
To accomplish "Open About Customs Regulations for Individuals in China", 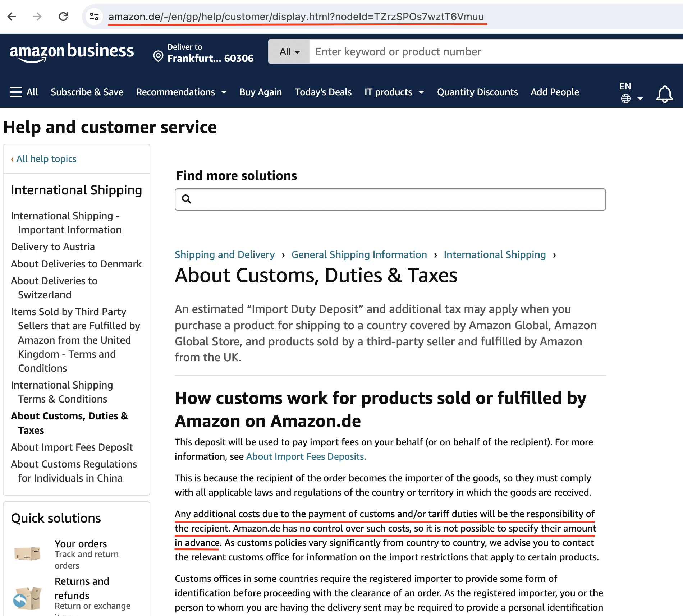I will point(74,471).
